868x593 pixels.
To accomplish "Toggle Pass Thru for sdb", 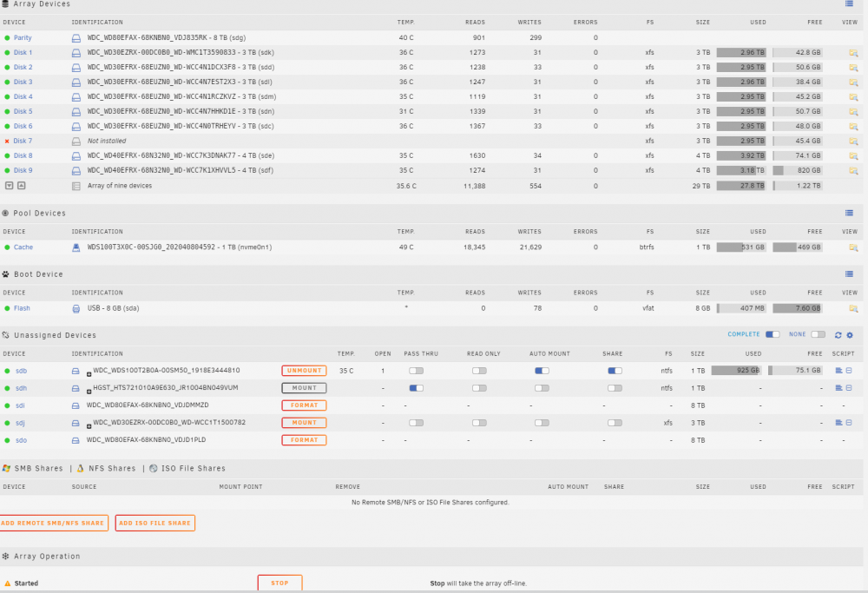I will pos(417,371).
